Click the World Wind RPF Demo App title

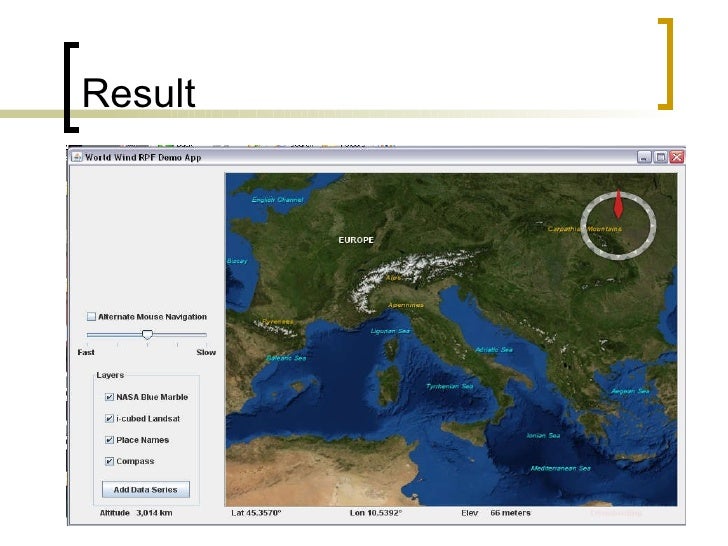pos(143,157)
